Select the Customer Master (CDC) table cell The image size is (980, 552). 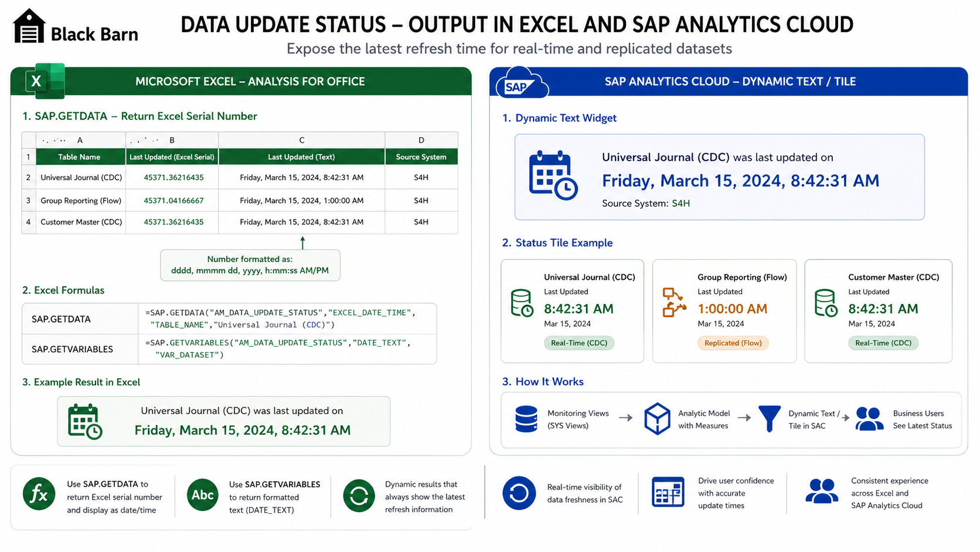pyautogui.click(x=81, y=222)
